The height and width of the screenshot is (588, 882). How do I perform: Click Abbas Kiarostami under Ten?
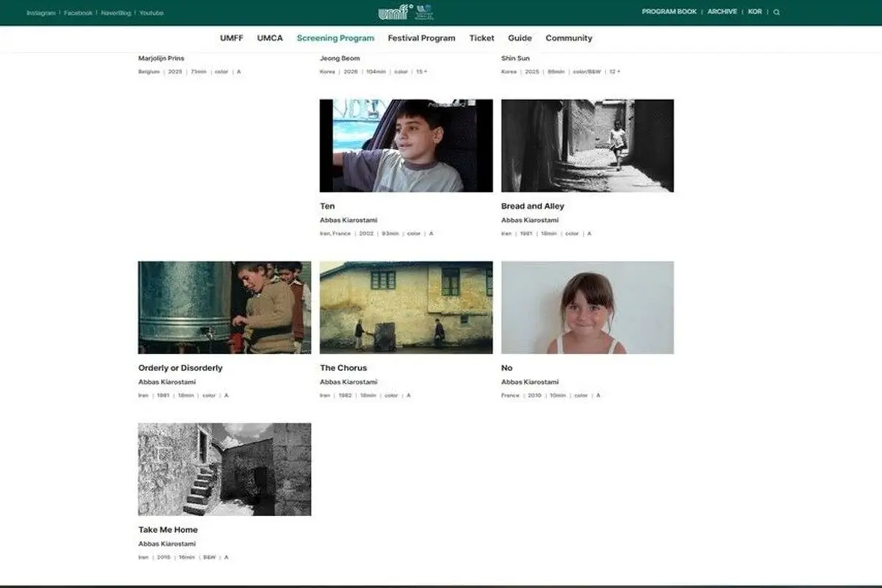tap(348, 220)
